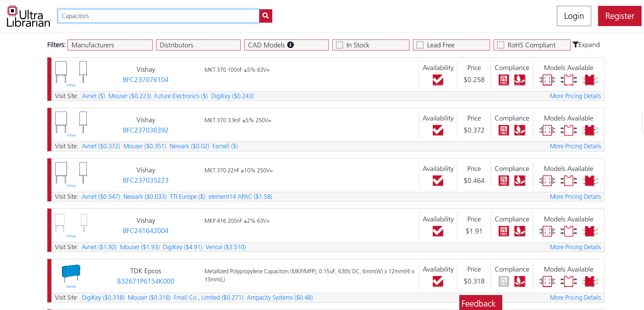Image resolution: width=644 pixels, height=310 pixels.
Task: Tick the Lead Free checkbox
Action: [420, 45]
